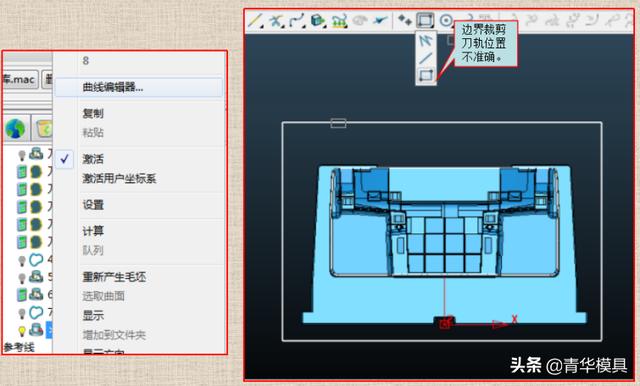
Task: Click toolpath icon on tree row 5
Action: pyautogui.click(x=36, y=277)
